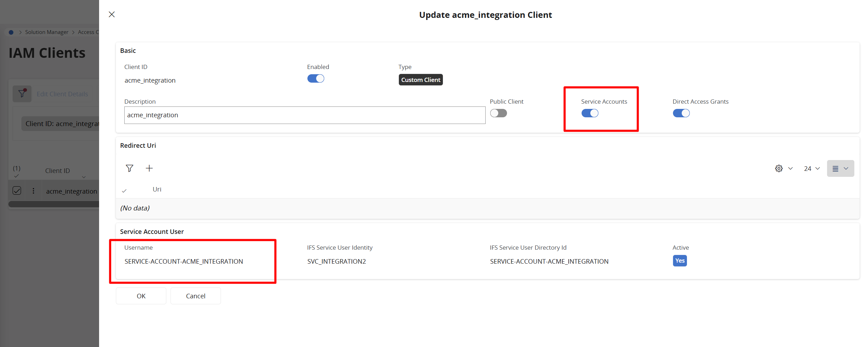Click the home dot in breadcrumb
The image size is (868, 347).
pyautogui.click(x=11, y=32)
